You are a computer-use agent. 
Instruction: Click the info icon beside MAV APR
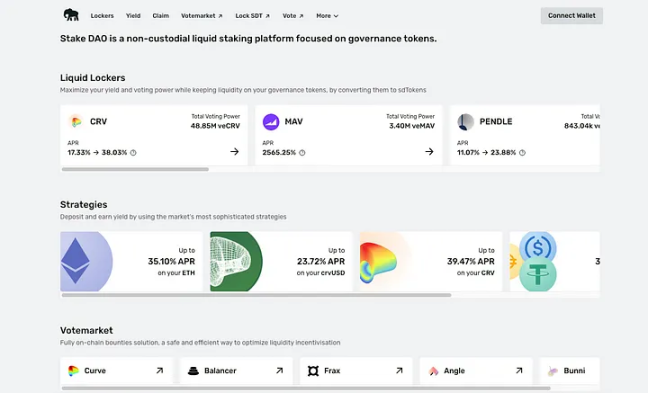click(x=302, y=152)
